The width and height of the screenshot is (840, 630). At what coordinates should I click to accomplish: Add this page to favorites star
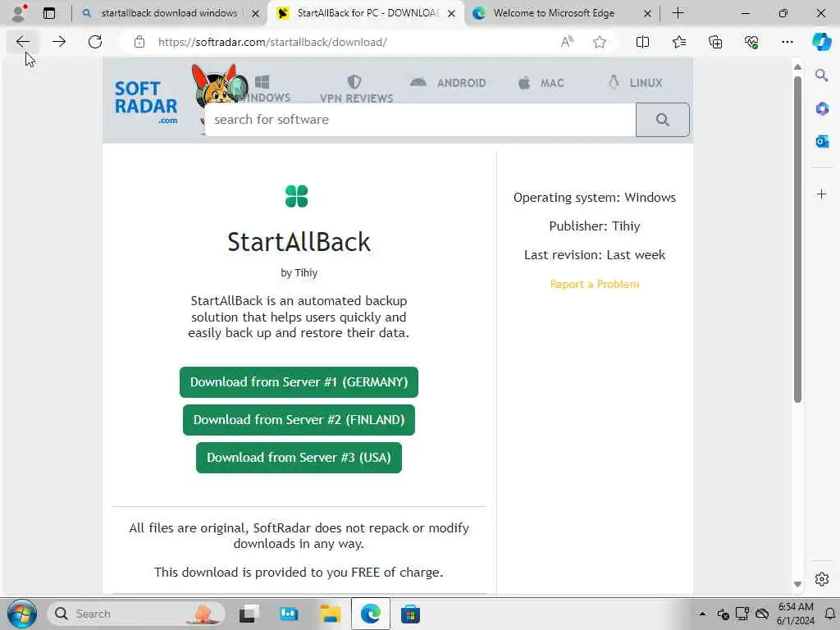(600, 42)
